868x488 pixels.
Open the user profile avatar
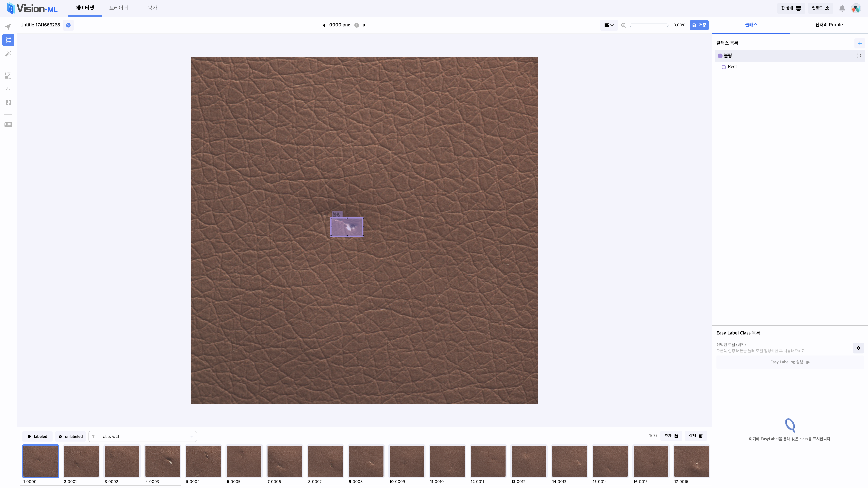tap(856, 8)
